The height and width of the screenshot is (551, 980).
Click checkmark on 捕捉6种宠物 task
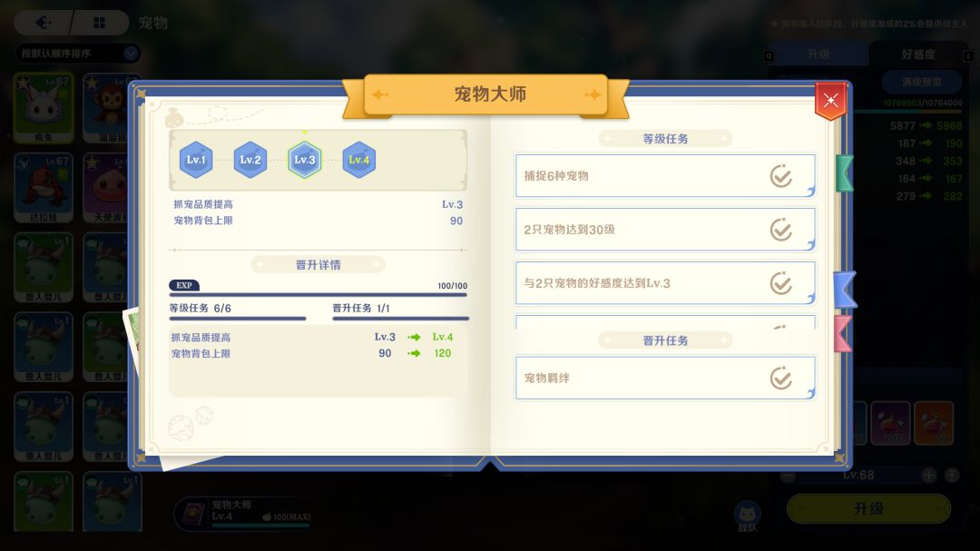780,176
